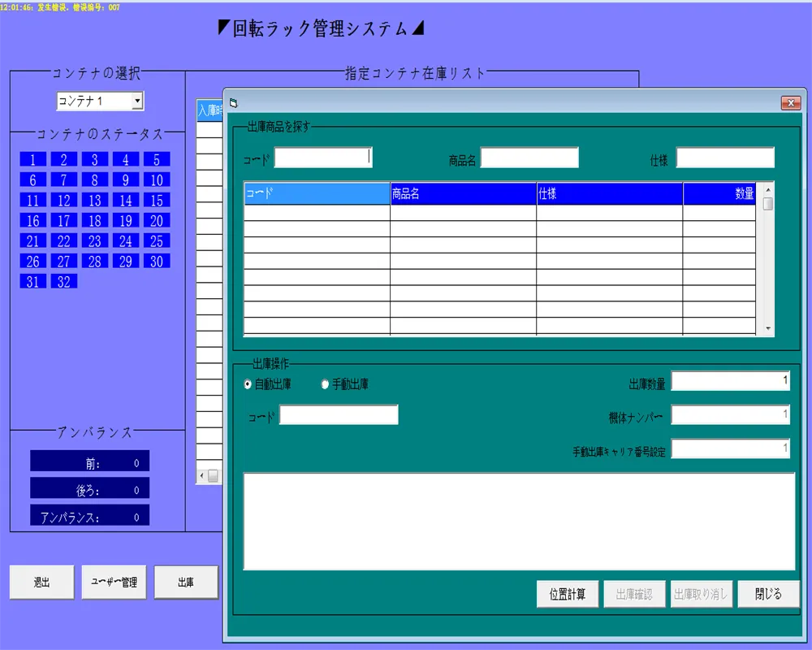Select container status number 13
The image size is (812, 650).
click(95, 200)
